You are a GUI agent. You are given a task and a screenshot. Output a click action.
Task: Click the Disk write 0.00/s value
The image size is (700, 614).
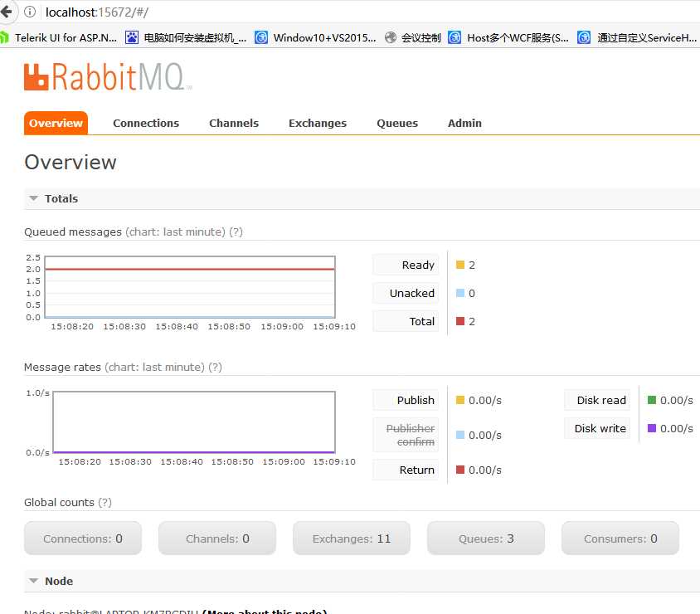(676, 428)
